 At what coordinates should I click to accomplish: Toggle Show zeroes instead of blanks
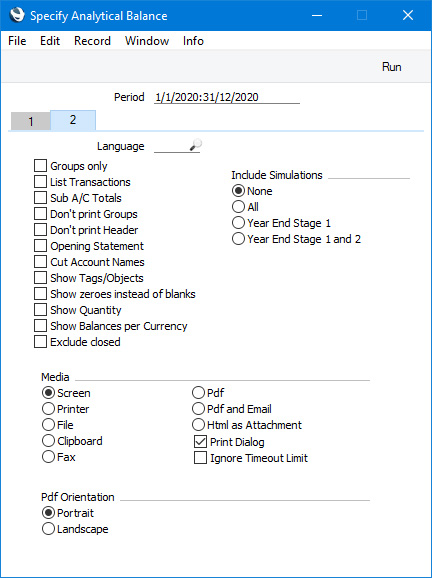[40, 294]
